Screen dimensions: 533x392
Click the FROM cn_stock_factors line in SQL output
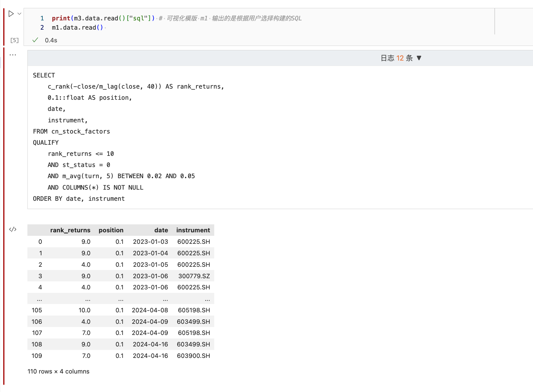pos(71,131)
